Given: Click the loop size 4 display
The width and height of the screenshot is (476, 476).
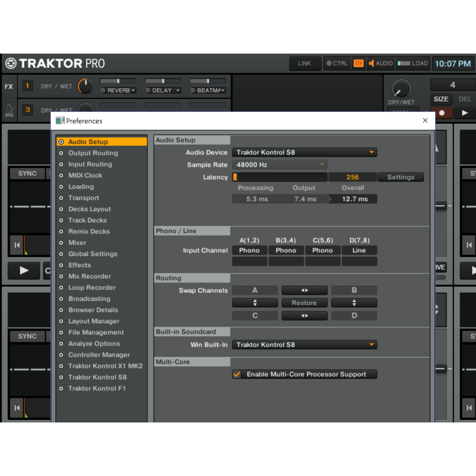Looking at the screenshot, I should click(453, 85).
